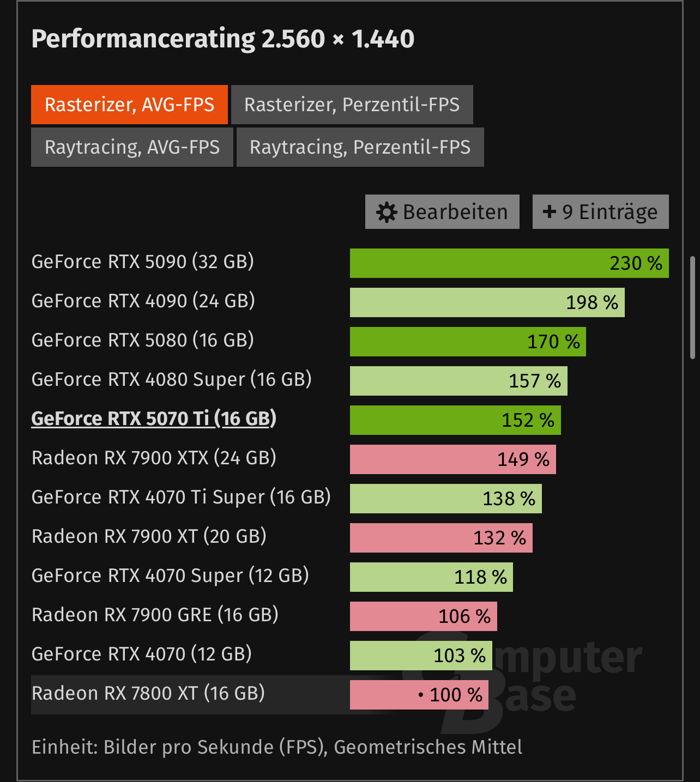
Task: Click the page scrollbar on the right edge
Action: pyautogui.click(x=692, y=308)
